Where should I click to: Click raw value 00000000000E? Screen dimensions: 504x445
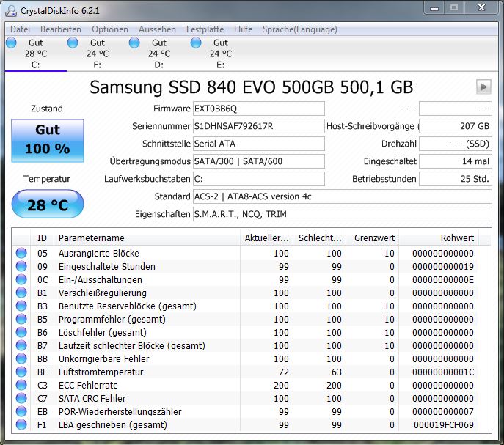point(443,280)
